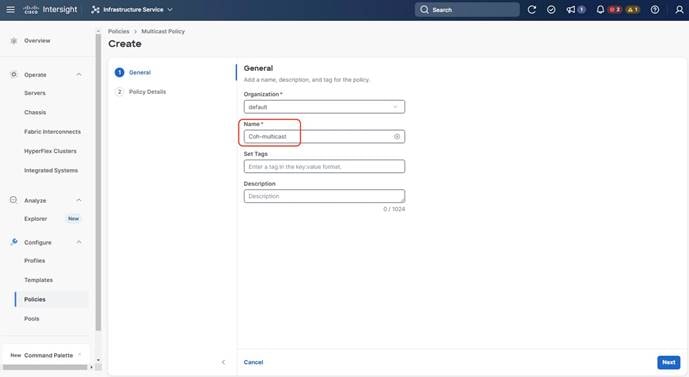Open Profiles in the sidebar
Viewport: 689px width, 377px height.
[x=35, y=261]
